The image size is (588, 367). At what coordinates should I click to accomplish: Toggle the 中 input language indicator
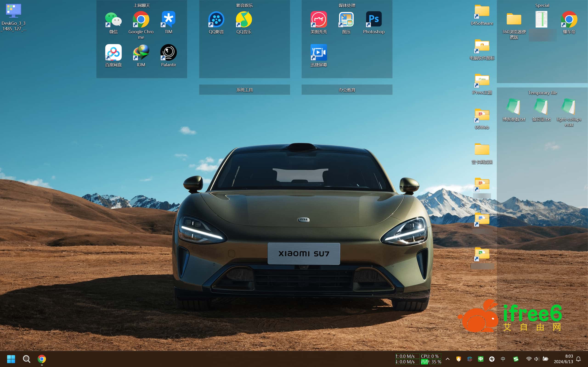(x=503, y=359)
